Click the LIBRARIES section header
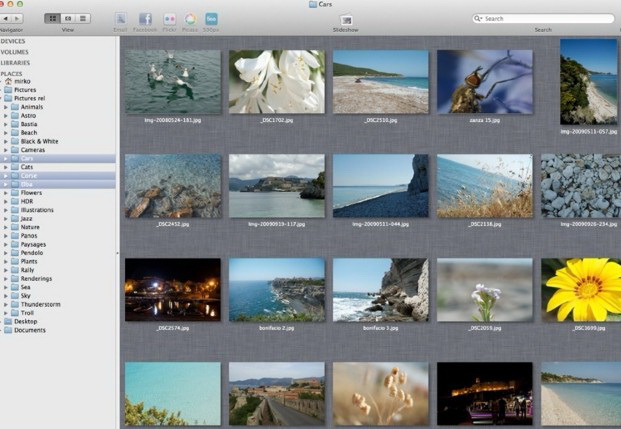The height and width of the screenshot is (429, 621). click(15, 62)
